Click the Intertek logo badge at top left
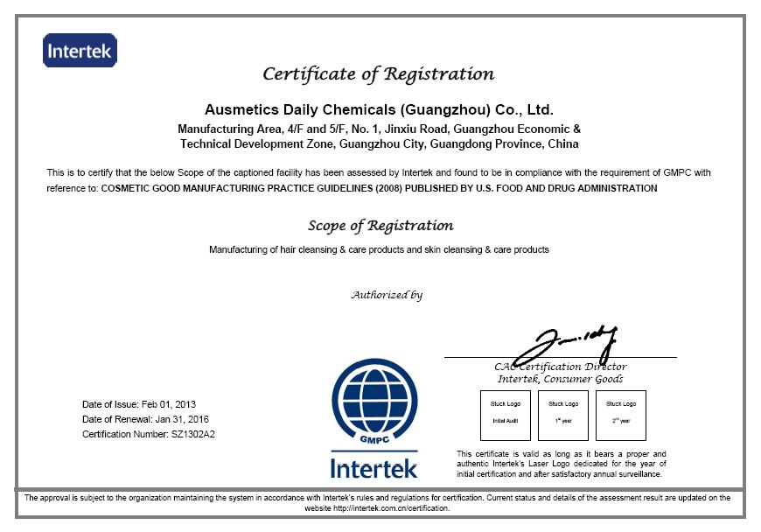Viewport: 761px width, 532px height. point(80,51)
